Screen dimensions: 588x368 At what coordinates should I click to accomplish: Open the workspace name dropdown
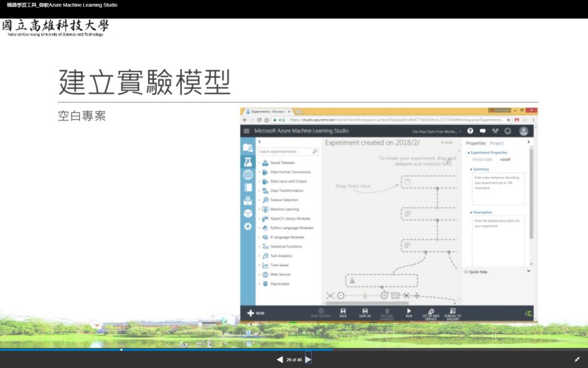(x=437, y=131)
